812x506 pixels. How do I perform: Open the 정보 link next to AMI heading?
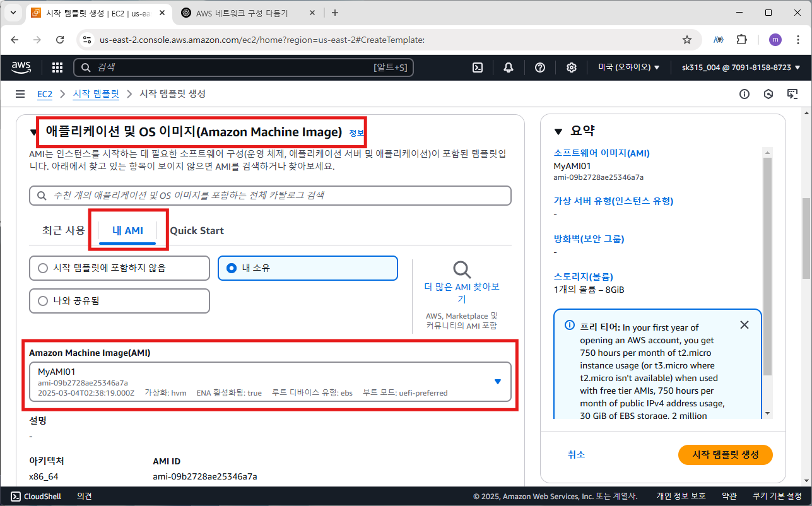[356, 133]
